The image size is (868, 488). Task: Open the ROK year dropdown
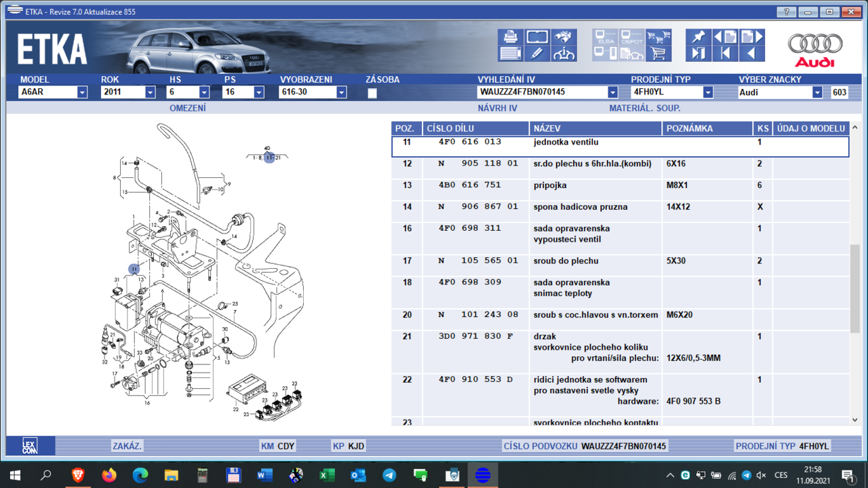click(x=150, y=92)
